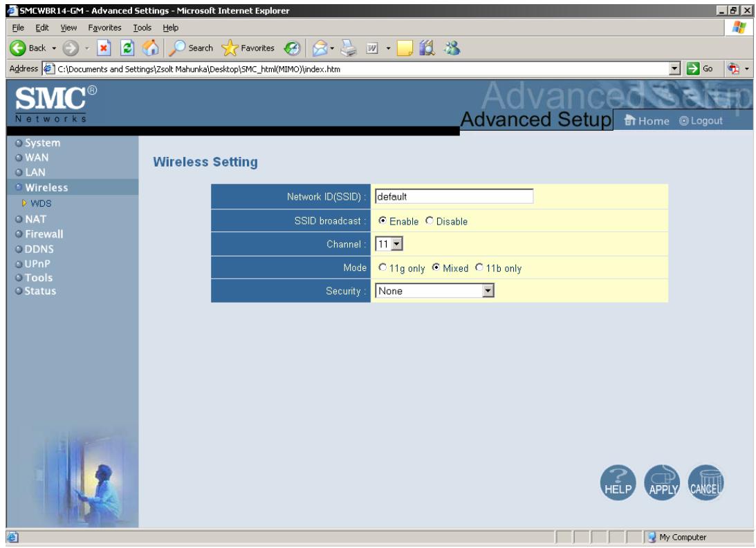This screenshot has height=548, width=756.
Task: Click the Network ID (SSID) text field
Action: pyautogui.click(x=454, y=196)
